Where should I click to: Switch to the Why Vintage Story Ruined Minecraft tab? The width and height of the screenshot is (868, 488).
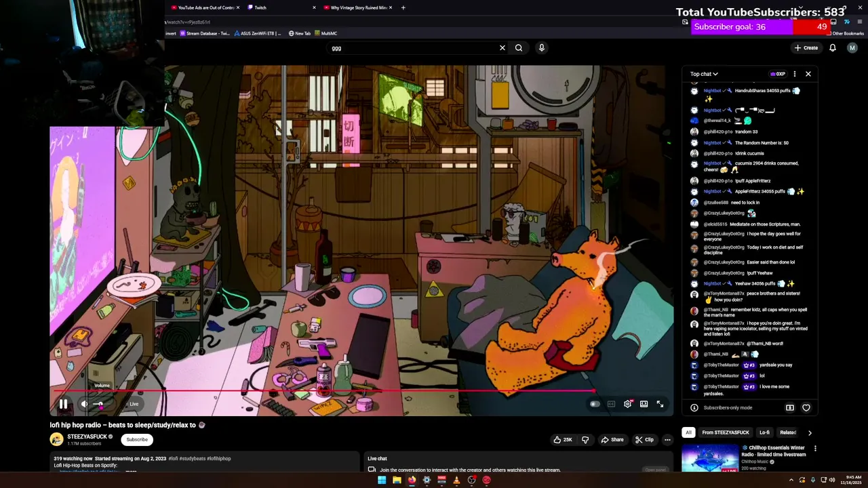click(358, 7)
